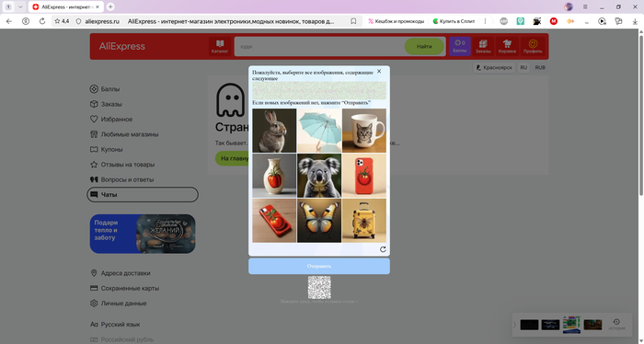Click the green extension icon in the toolbar
The image size is (644, 344).
(x=521, y=21)
